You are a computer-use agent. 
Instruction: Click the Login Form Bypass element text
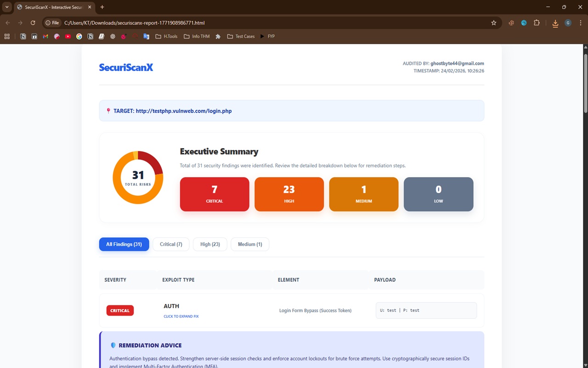(x=315, y=310)
